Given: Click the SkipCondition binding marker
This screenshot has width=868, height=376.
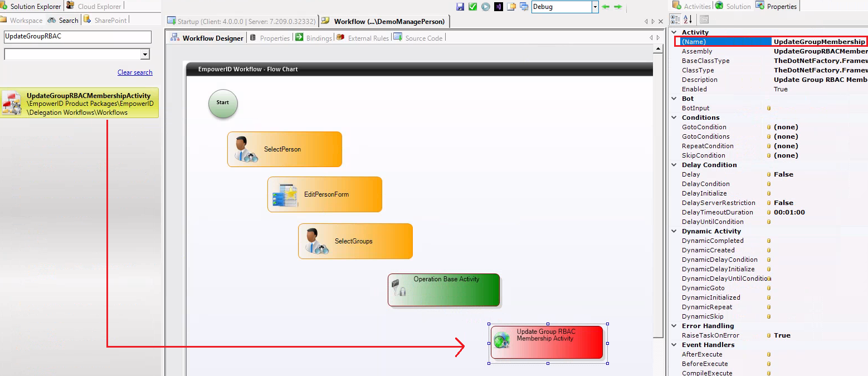Looking at the screenshot, I should coord(769,155).
